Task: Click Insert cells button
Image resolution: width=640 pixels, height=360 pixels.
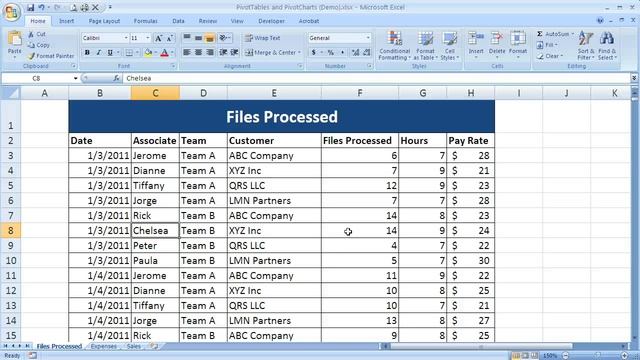Action: (x=476, y=44)
